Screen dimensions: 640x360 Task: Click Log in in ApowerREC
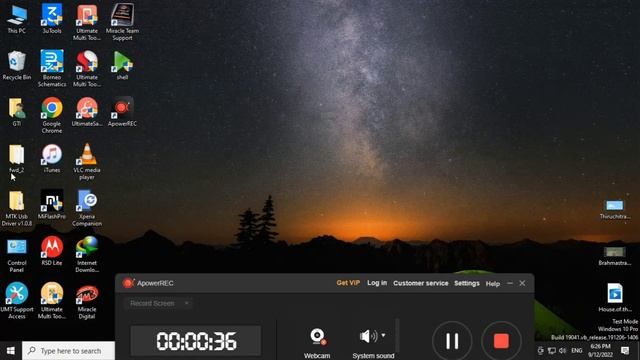[x=377, y=283]
